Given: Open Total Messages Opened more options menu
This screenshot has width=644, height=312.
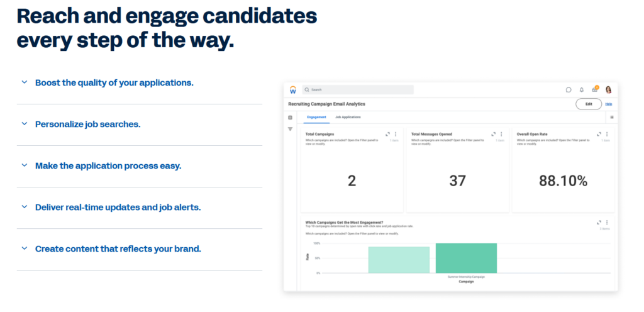Looking at the screenshot, I should (x=501, y=134).
